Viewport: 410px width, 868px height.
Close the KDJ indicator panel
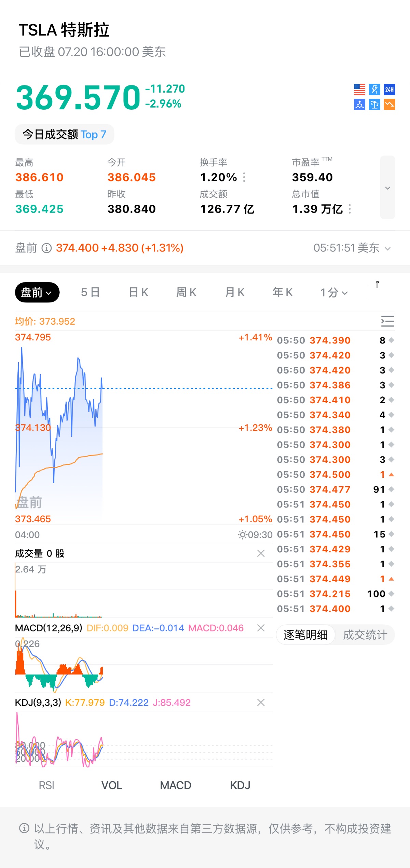(x=261, y=702)
